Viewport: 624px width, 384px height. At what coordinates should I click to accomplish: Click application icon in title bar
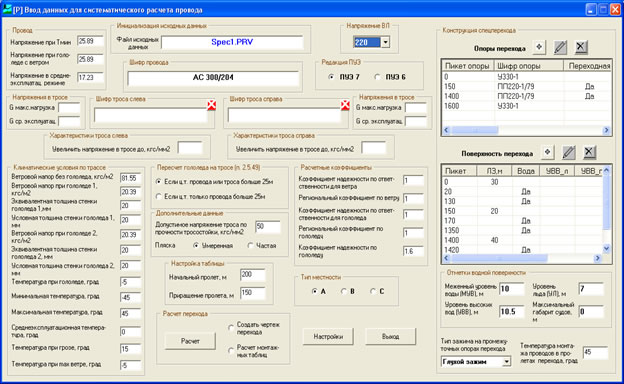[7, 9]
